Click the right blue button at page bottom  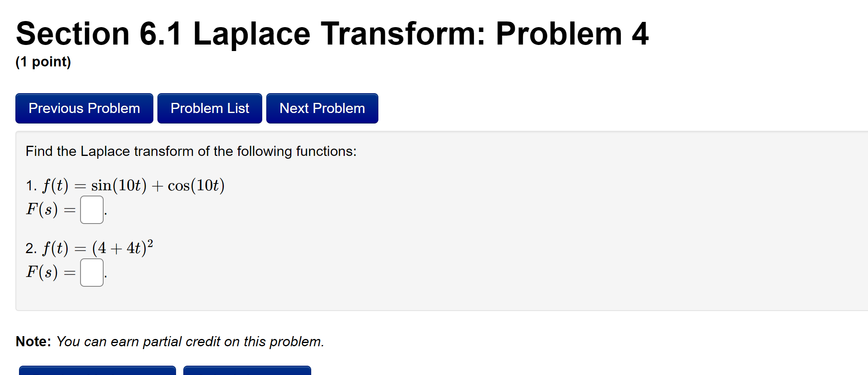(247, 371)
